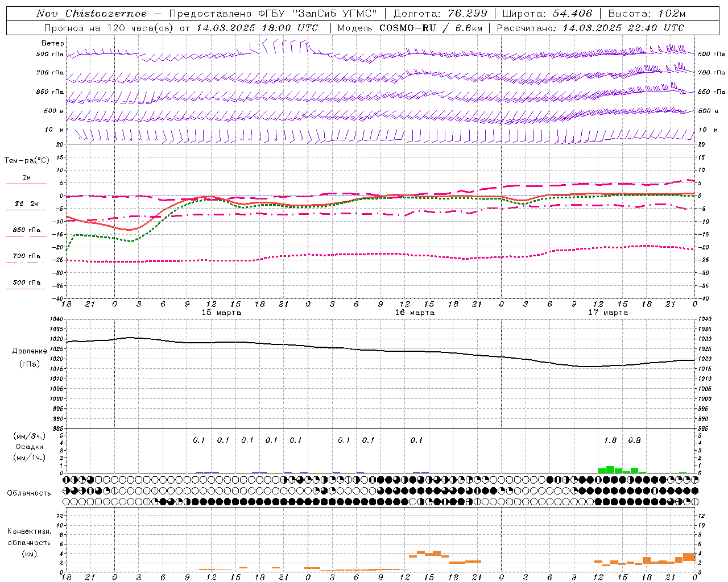
Task: Select the (мм/3ч.) unit label
Action: pos(29,436)
